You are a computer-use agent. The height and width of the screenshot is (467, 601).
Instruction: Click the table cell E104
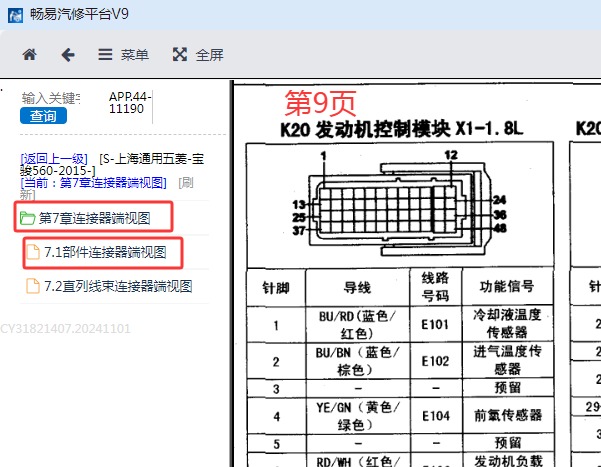click(436, 416)
